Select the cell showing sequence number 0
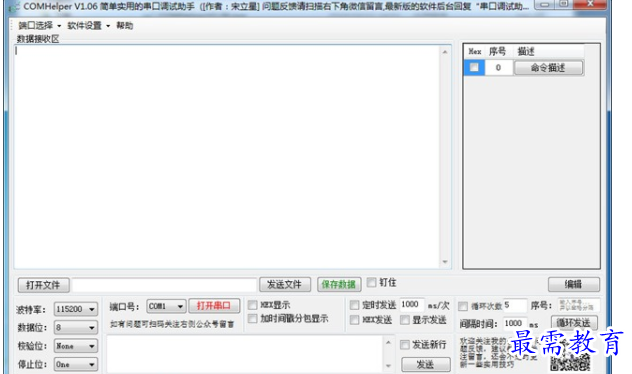The height and width of the screenshot is (374, 632). click(x=499, y=68)
